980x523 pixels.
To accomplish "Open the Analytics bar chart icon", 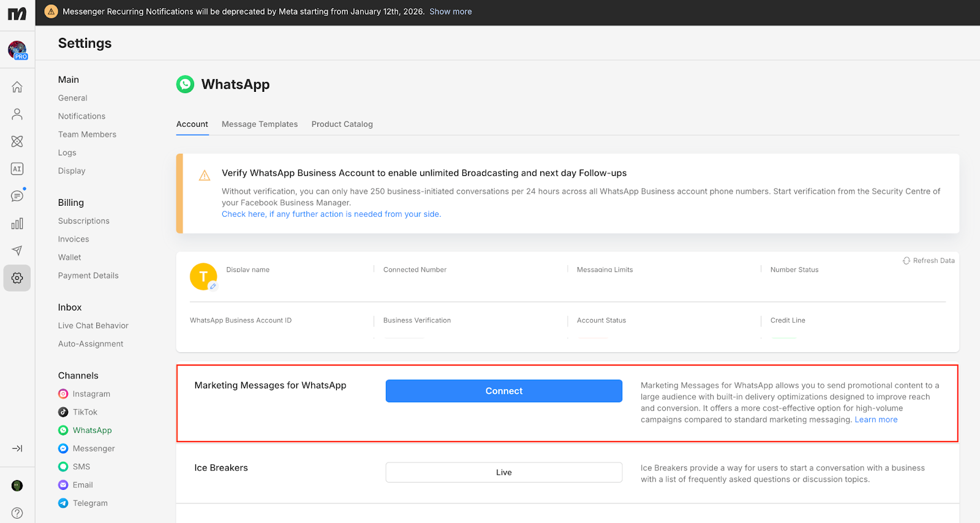I will click(x=17, y=224).
